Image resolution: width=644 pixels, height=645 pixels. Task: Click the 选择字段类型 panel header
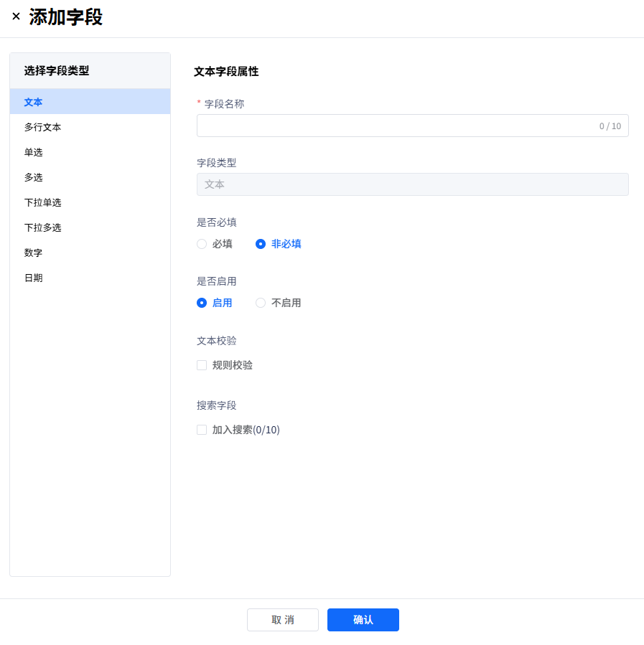[57, 70]
